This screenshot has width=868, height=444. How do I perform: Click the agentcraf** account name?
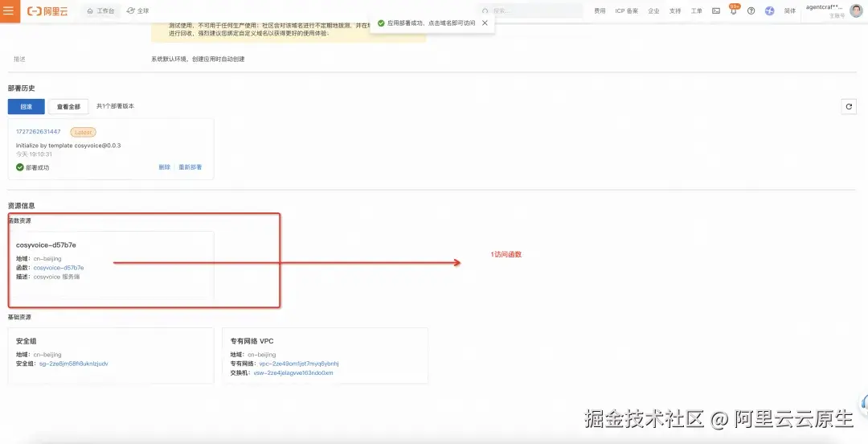825,7
